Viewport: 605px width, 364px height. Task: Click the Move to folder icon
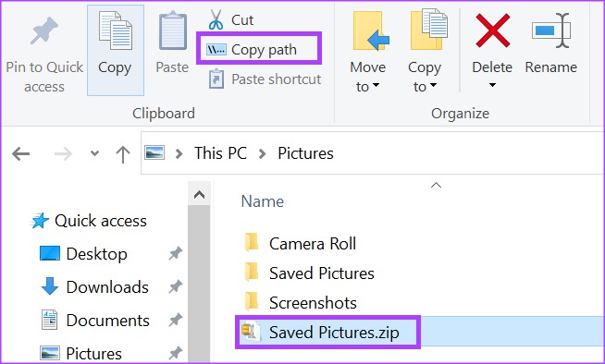[370, 30]
